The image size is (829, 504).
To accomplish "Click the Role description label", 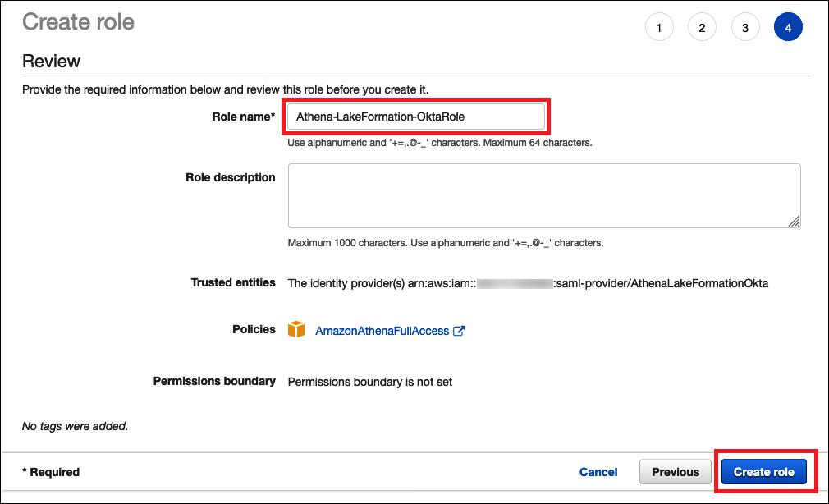I will tap(231, 177).
